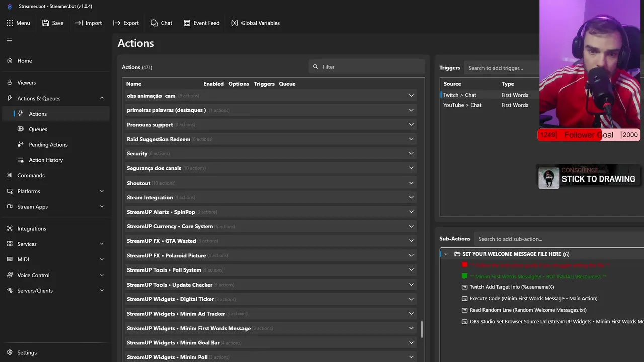Image resolution: width=644 pixels, height=362 pixels.
Task: Expand the Steam Integration group
Action: pyautogui.click(x=411, y=198)
